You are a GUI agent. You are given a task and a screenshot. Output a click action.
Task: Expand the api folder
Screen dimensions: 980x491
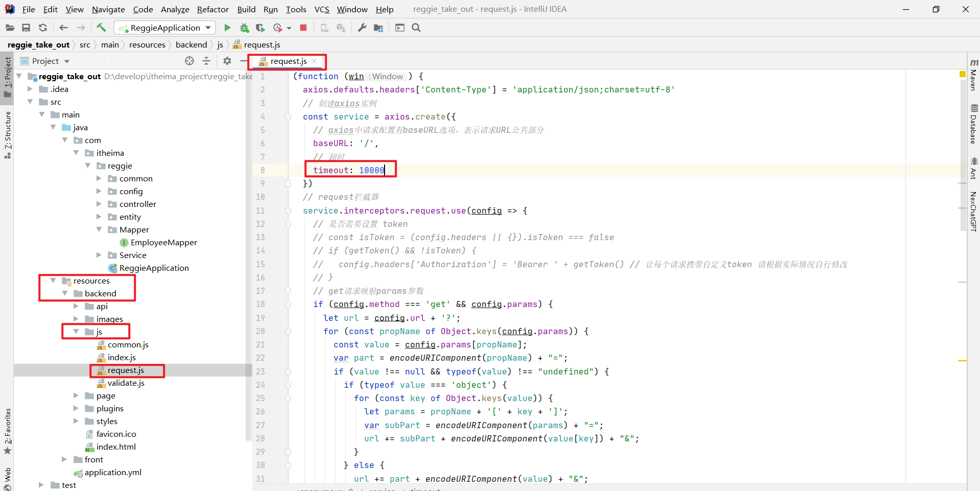tap(76, 306)
